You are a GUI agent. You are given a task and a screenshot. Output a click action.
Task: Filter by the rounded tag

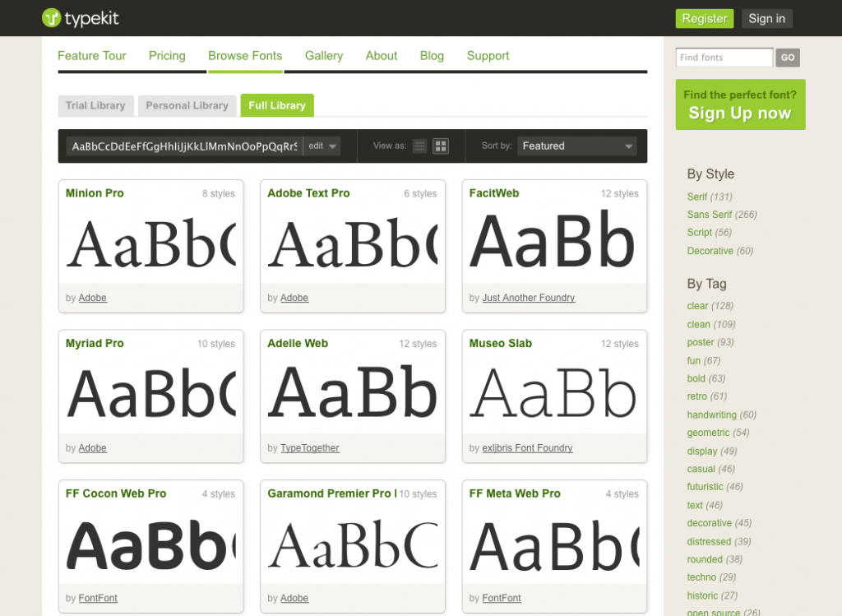tap(705, 559)
